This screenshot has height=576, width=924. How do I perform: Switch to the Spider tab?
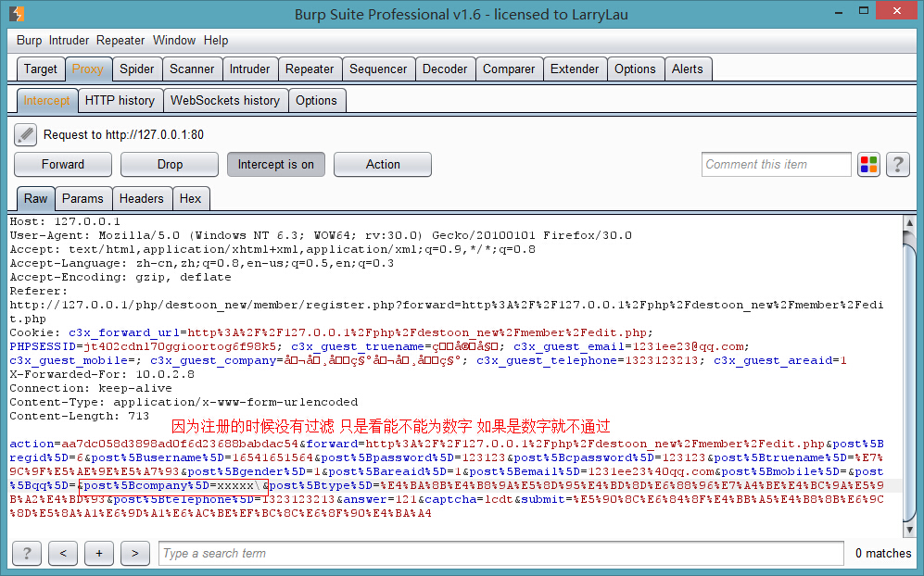(137, 69)
